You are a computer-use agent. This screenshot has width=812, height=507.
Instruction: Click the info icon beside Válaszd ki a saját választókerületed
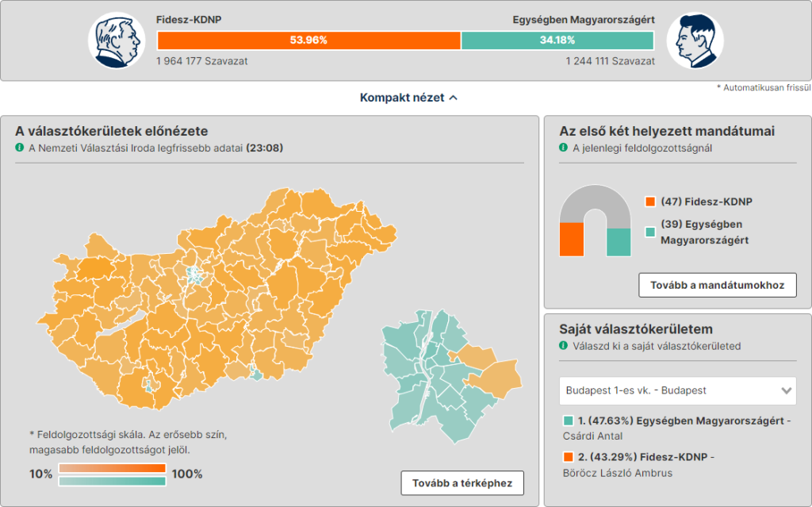[x=564, y=346]
